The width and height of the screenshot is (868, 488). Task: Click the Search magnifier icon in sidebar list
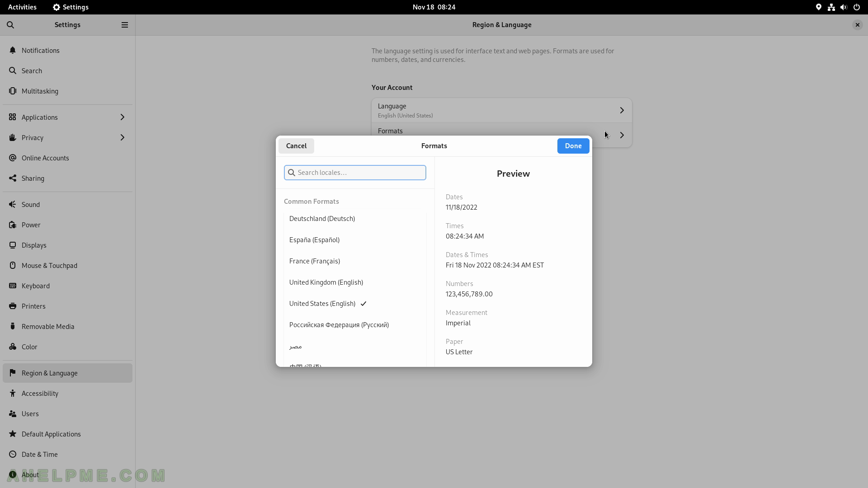point(13,70)
